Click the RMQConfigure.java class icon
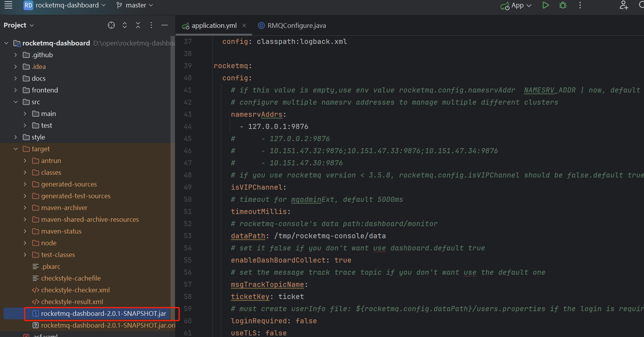This screenshot has height=337, width=644. [261, 25]
